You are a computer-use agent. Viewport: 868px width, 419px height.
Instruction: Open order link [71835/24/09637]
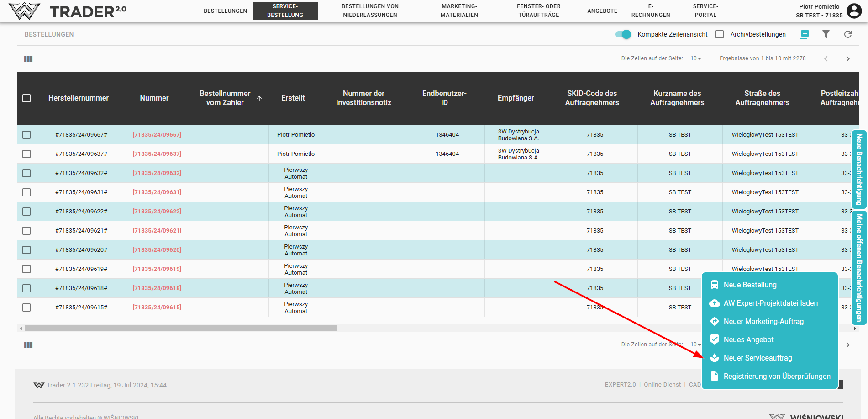157,154
